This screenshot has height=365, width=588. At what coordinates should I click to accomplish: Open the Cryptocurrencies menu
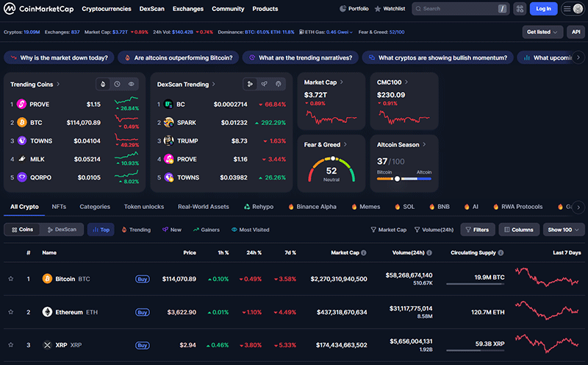[x=107, y=9]
